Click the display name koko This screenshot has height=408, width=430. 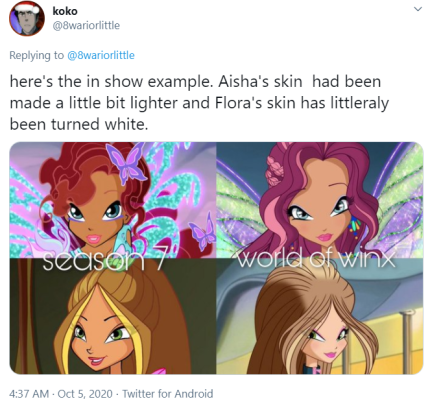[65, 11]
